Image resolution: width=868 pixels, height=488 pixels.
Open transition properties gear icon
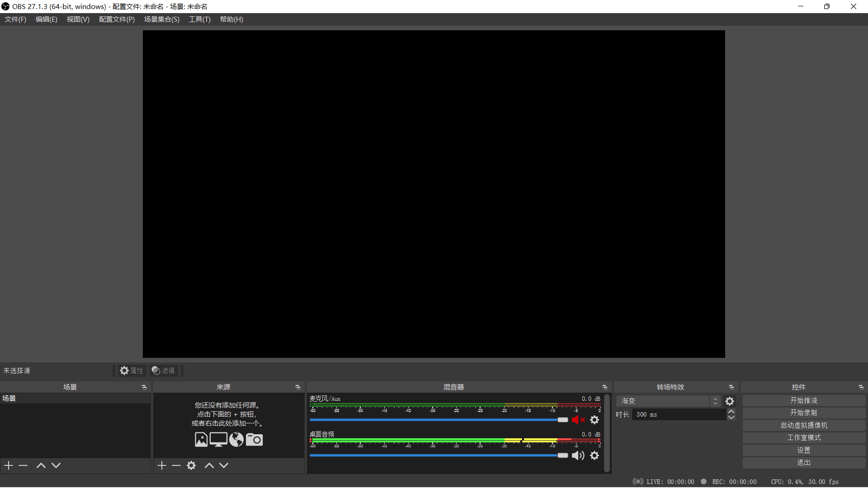pos(730,401)
